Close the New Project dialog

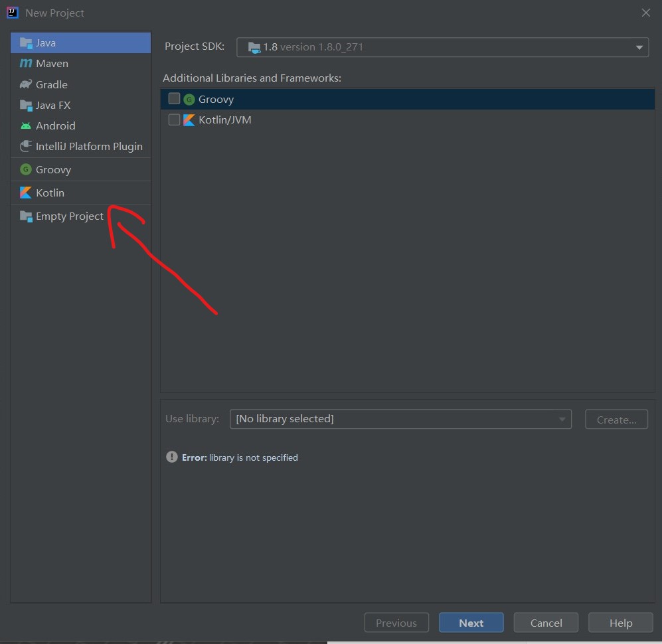pyautogui.click(x=646, y=13)
